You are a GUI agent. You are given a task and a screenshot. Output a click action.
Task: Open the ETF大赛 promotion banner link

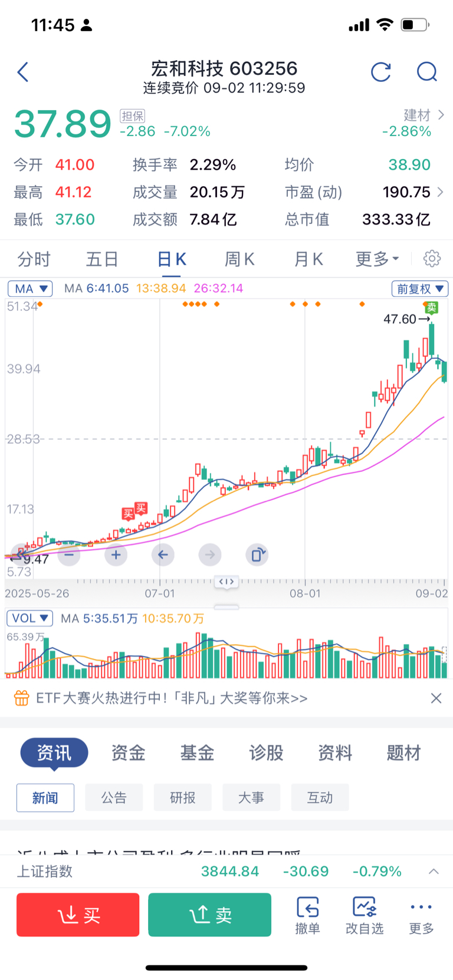click(x=172, y=698)
